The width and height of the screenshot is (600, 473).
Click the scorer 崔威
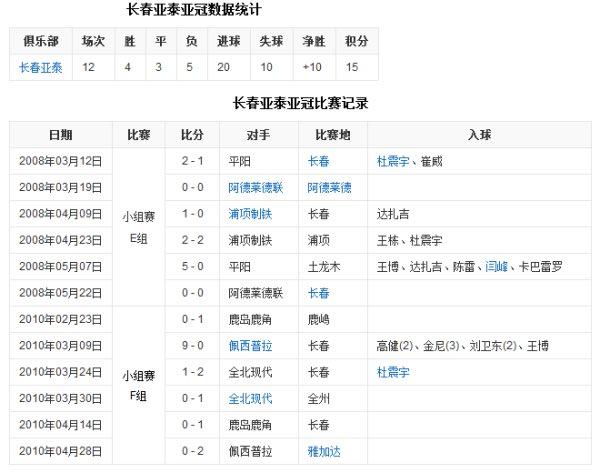[431, 161]
